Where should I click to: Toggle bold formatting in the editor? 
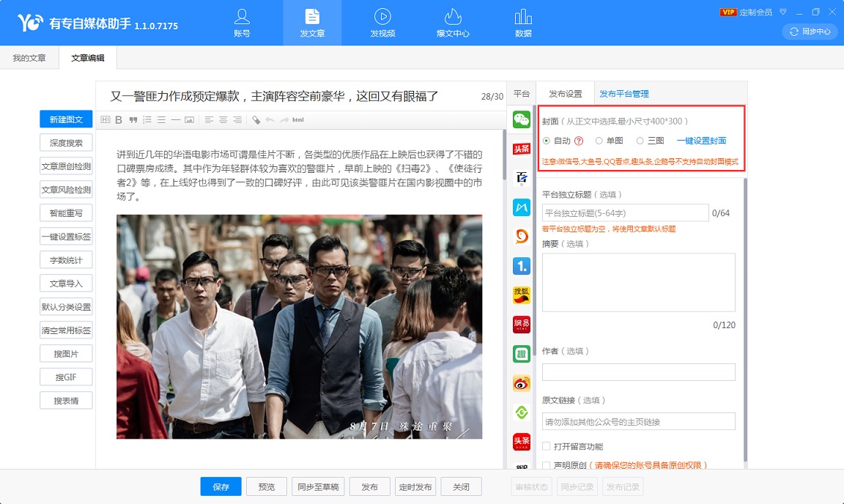click(x=119, y=119)
